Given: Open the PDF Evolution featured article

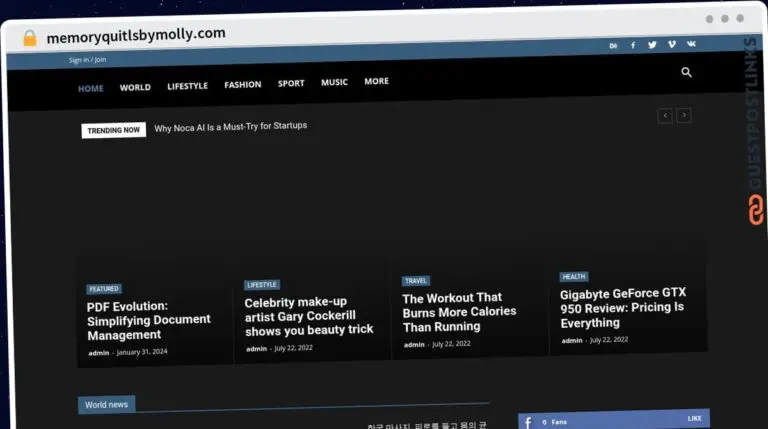Looking at the screenshot, I should [x=148, y=320].
